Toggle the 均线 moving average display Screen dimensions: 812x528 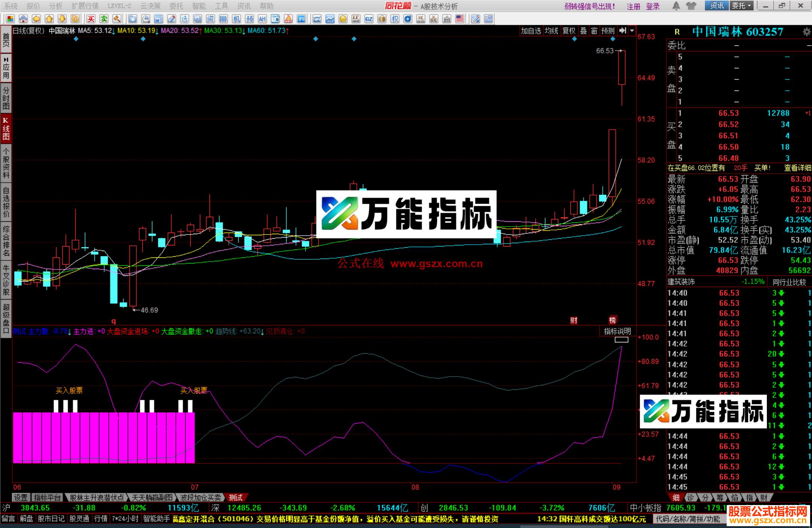point(551,32)
